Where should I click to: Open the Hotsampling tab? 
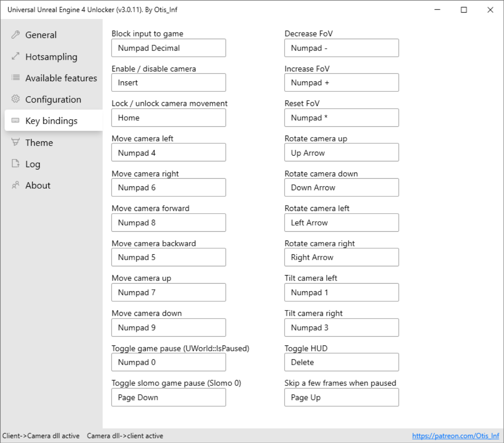51,57
